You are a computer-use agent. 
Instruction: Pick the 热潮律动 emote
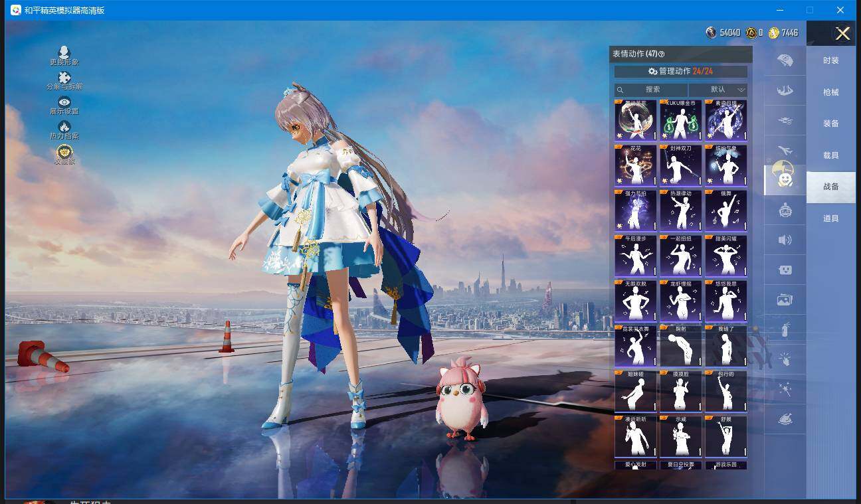681,210
